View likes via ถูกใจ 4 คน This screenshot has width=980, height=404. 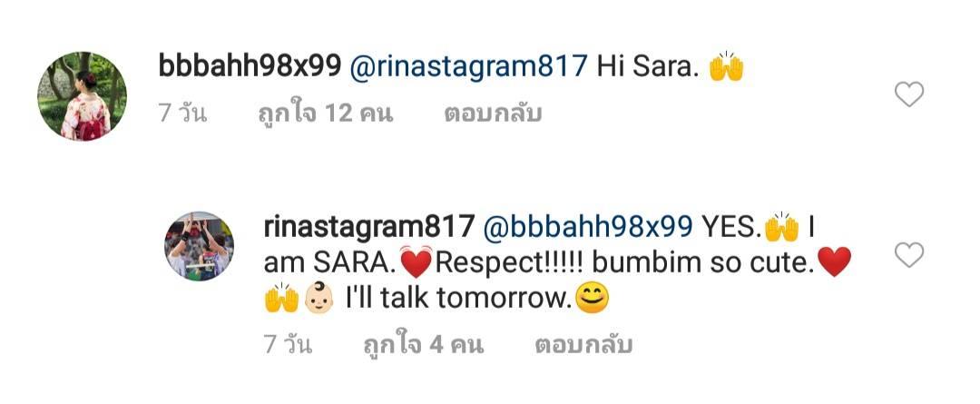(x=423, y=345)
